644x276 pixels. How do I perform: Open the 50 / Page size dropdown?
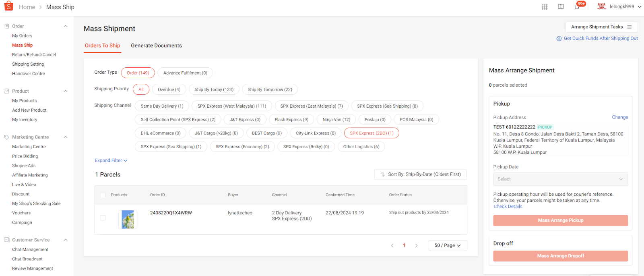point(448,245)
